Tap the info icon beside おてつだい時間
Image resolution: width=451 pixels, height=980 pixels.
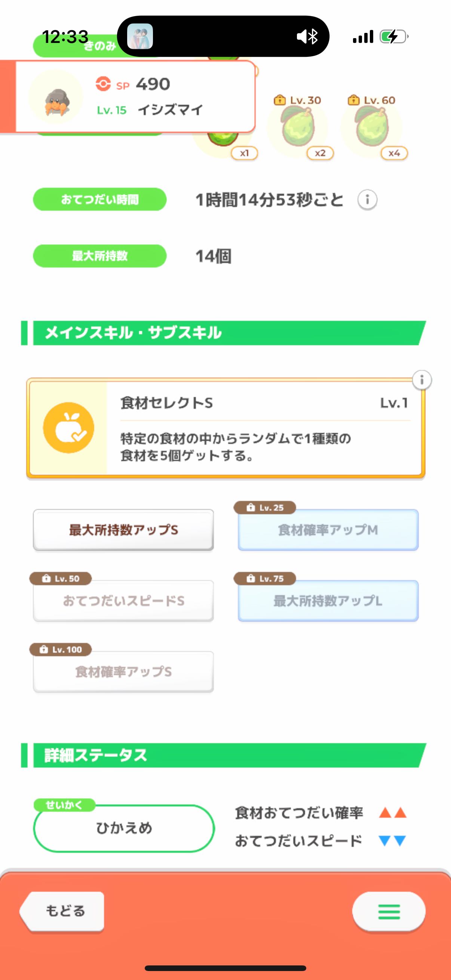(x=367, y=199)
